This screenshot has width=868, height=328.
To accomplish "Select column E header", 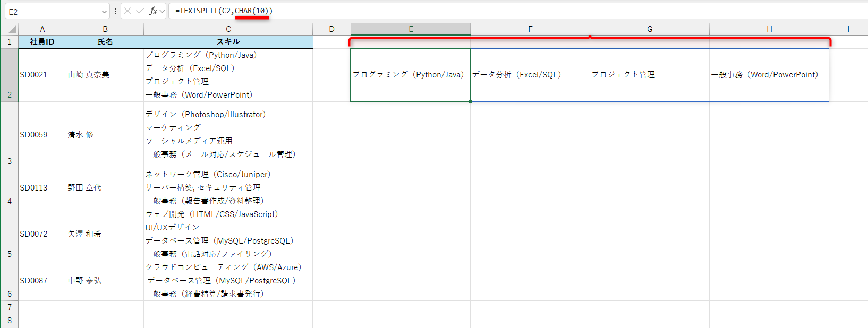I will point(411,29).
